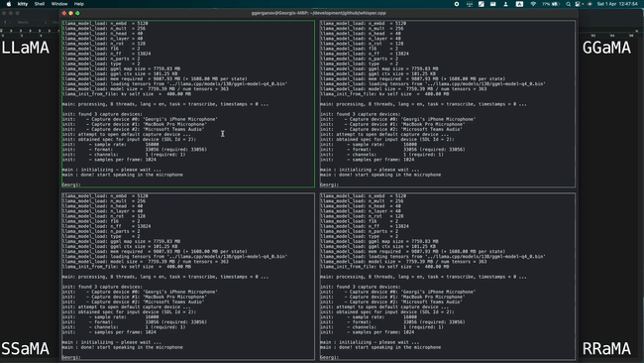Open the kitty application menu
Image resolution: width=644 pixels, height=363 pixels.
click(x=23, y=4)
